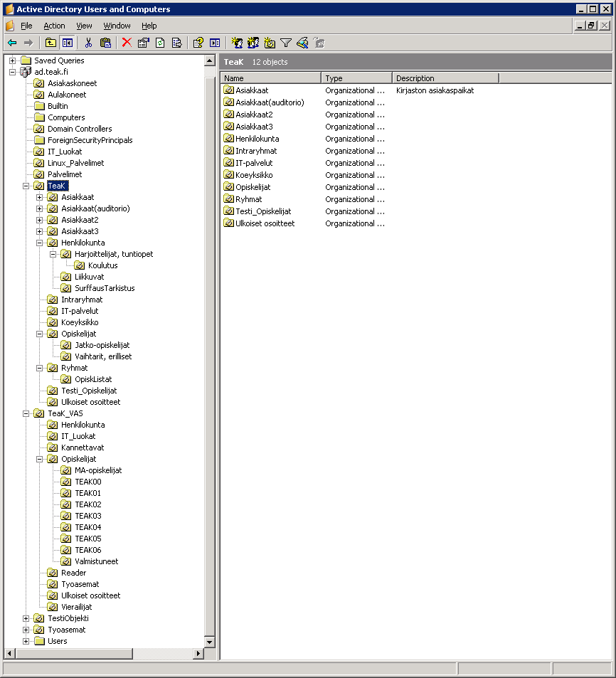
Task: Select Ulkoiset osoitteet in the list pane
Action: pos(265,223)
